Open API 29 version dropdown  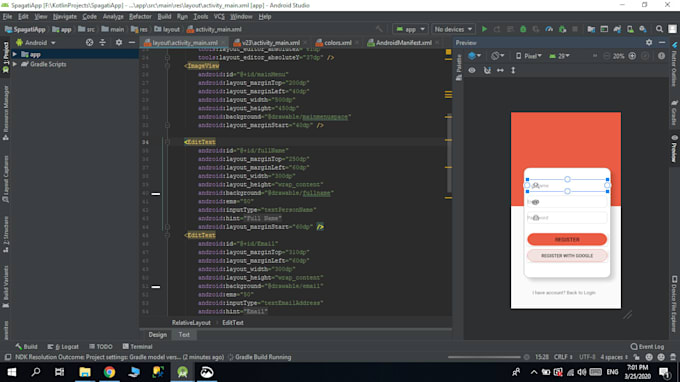coord(559,56)
